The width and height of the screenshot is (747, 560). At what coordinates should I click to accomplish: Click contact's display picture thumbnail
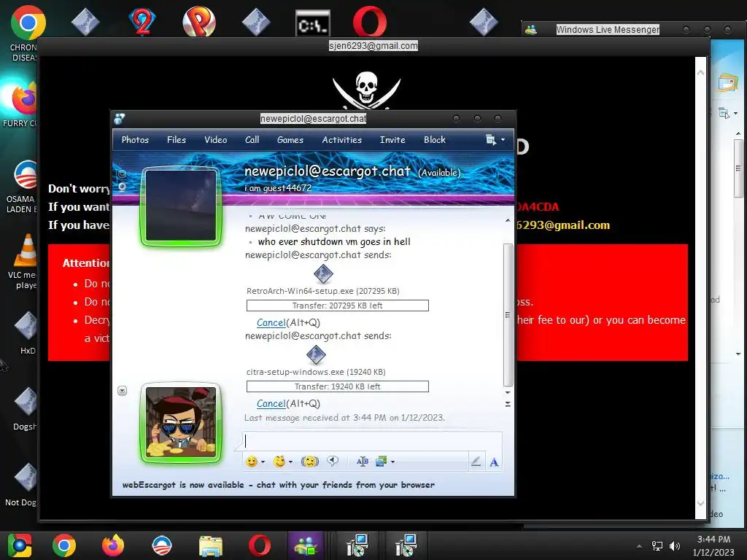tap(181, 206)
